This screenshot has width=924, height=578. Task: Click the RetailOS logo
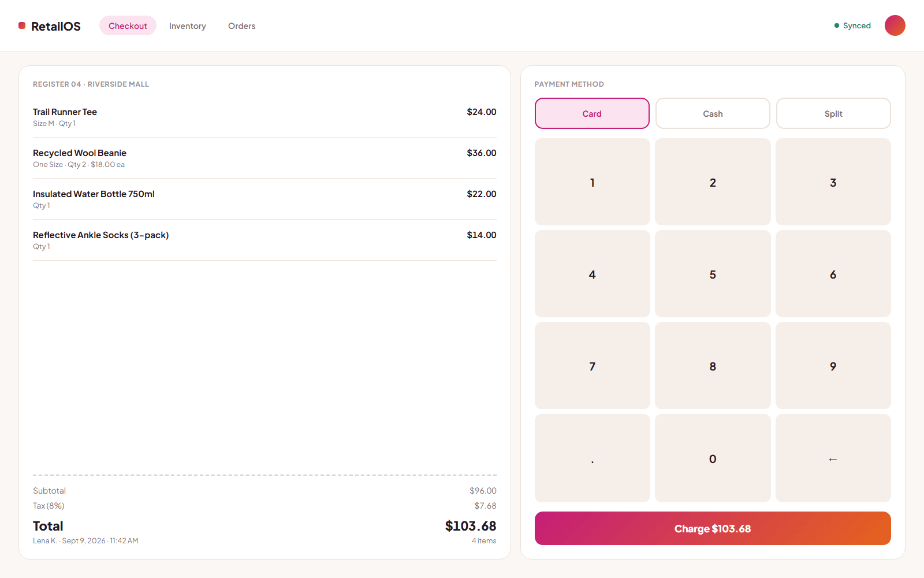point(50,26)
